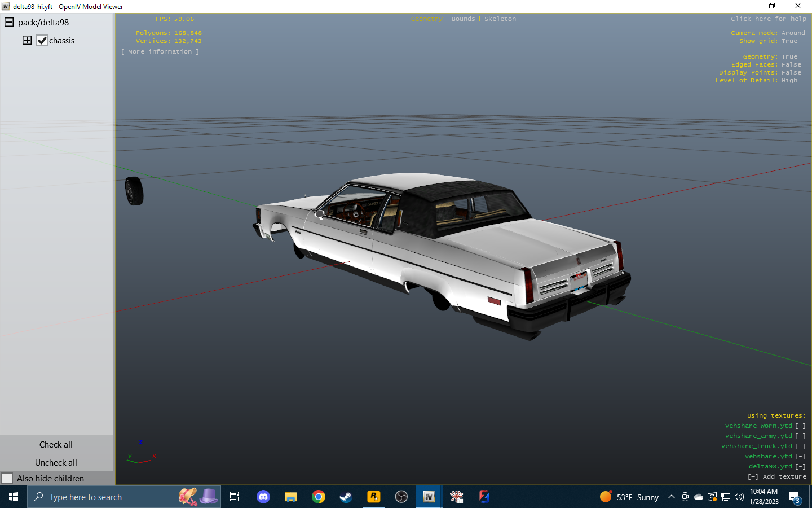Click [+] Add texture
This screenshot has width=812, height=508.
click(776, 477)
